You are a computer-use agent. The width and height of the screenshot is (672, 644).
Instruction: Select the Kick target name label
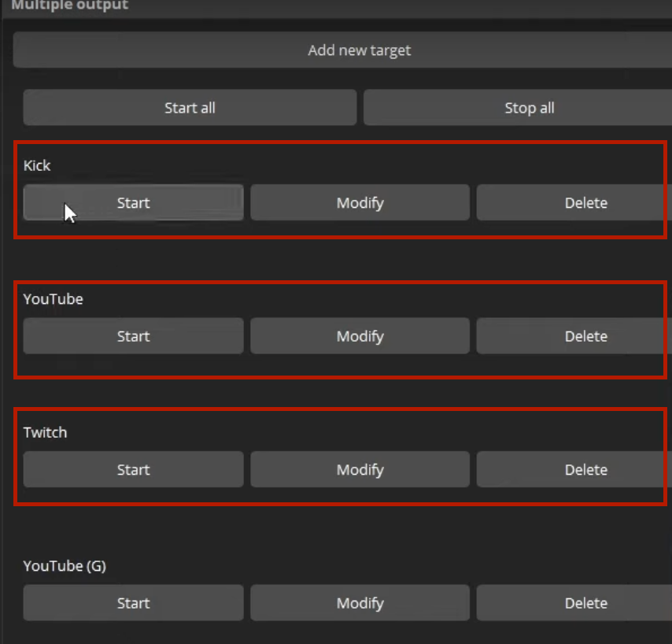pyautogui.click(x=37, y=165)
